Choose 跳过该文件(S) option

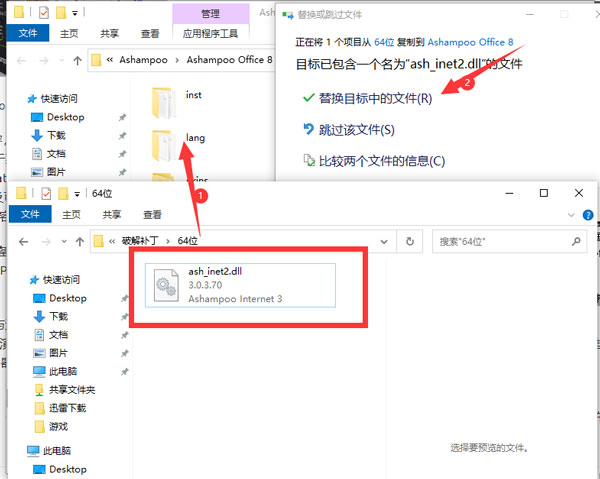click(x=349, y=130)
